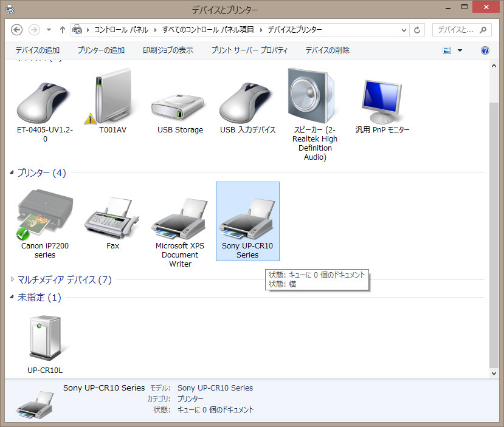
Task: Click the Microsoft XPS Document Writer icon
Action: [x=180, y=216]
